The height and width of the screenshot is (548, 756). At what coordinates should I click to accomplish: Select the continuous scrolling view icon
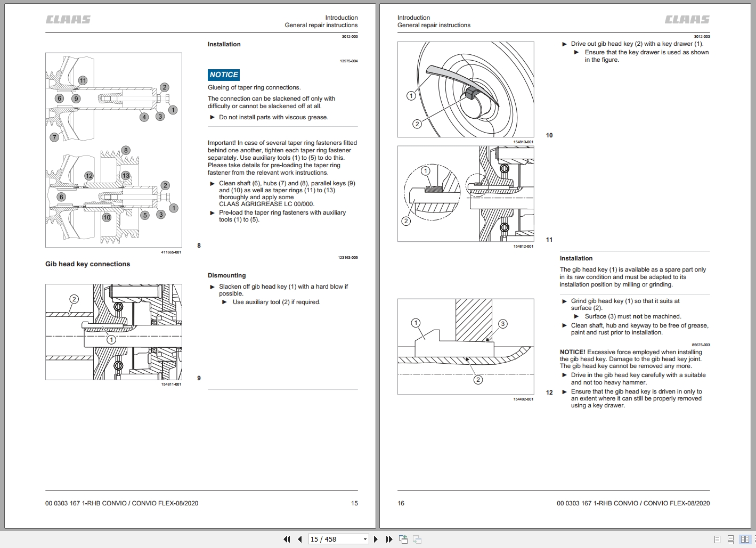coord(730,539)
